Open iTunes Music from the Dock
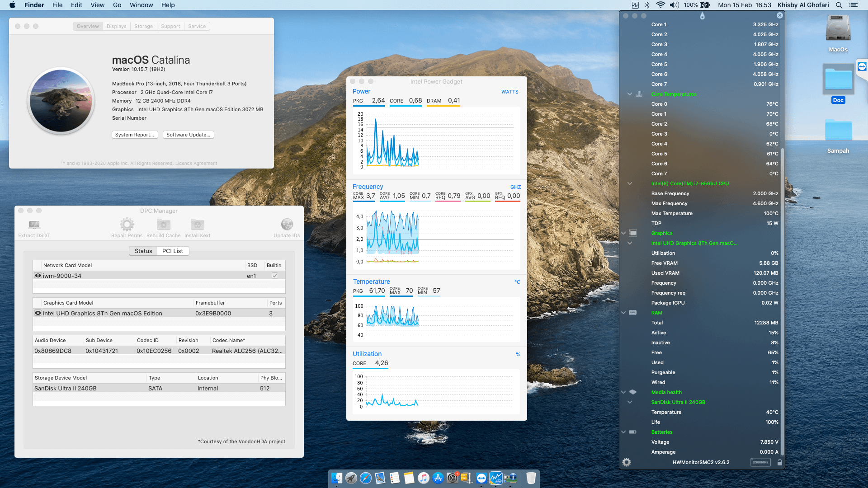 [424, 478]
